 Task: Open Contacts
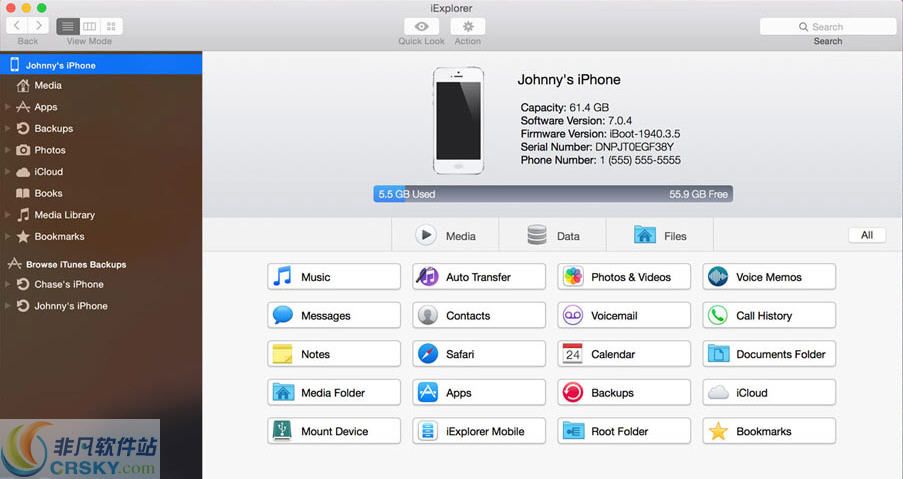coord(479,315)
